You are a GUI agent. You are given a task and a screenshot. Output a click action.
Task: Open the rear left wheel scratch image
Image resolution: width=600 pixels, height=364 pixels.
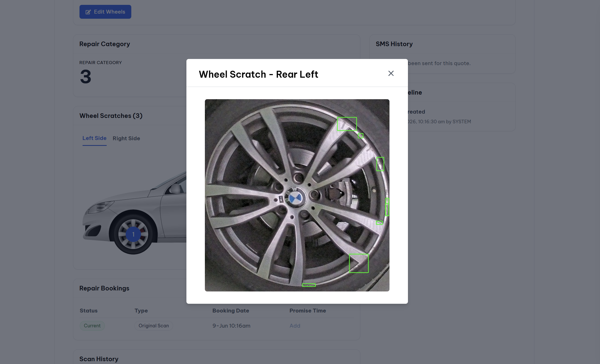point(297,195)
